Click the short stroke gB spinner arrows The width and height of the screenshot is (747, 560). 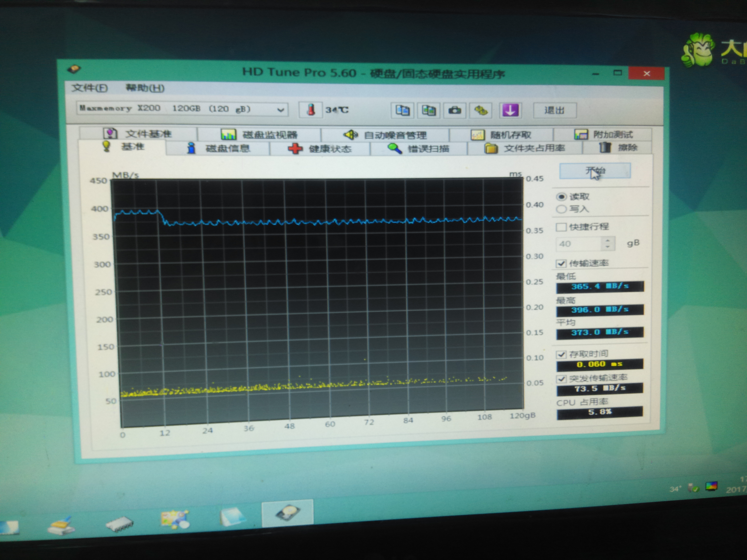pyautogui.click(x=608, y=244)
